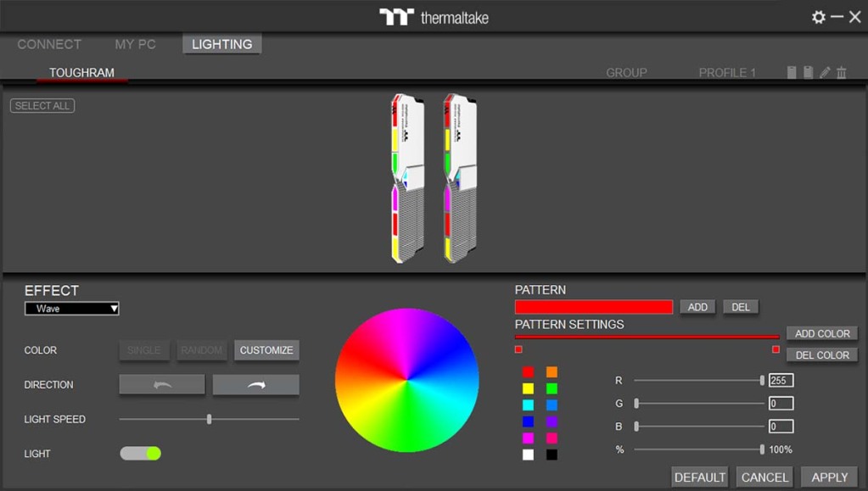Select right color stop under PATTERN SETTINGS
The width and height of the screenshot is (868, 491).
(776, 349)
